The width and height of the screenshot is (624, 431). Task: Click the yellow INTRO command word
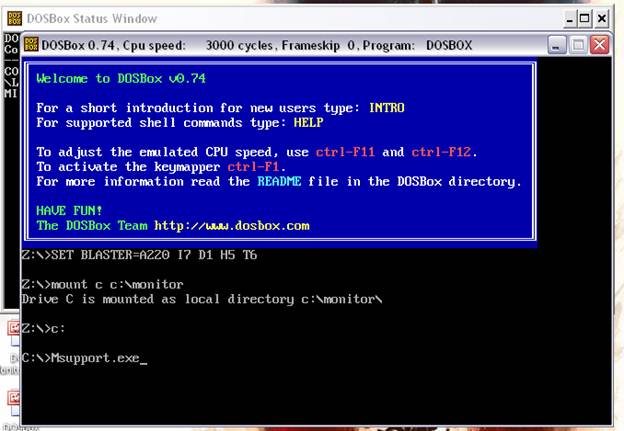click(386, 108)
